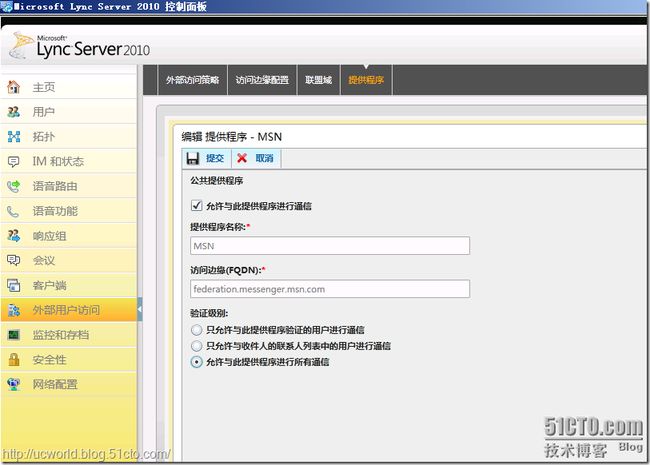The image size is (650, 465).
Task: Click the topology icon beside 拓扑
Action: tap(14, 137)
